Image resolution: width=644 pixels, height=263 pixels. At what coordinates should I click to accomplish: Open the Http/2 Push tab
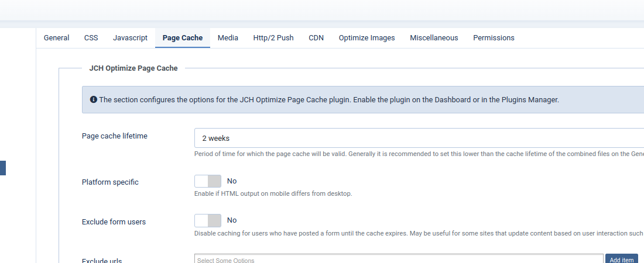pos(273,38)
